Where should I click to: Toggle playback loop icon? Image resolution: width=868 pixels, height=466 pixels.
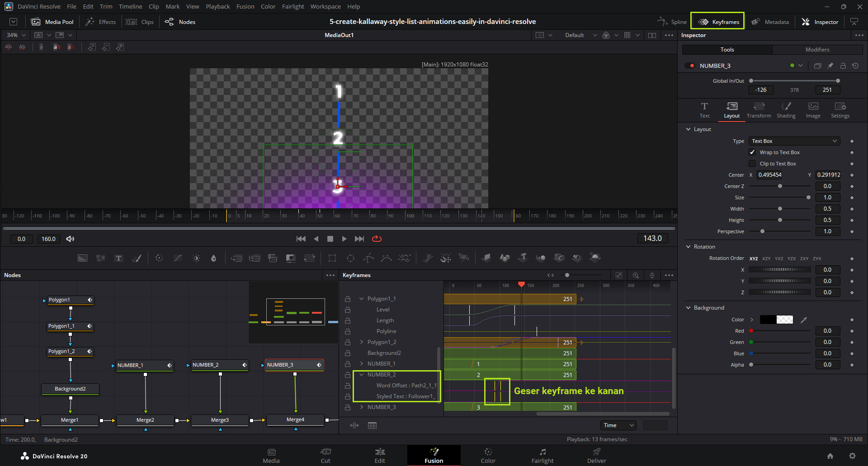point(377,239)
